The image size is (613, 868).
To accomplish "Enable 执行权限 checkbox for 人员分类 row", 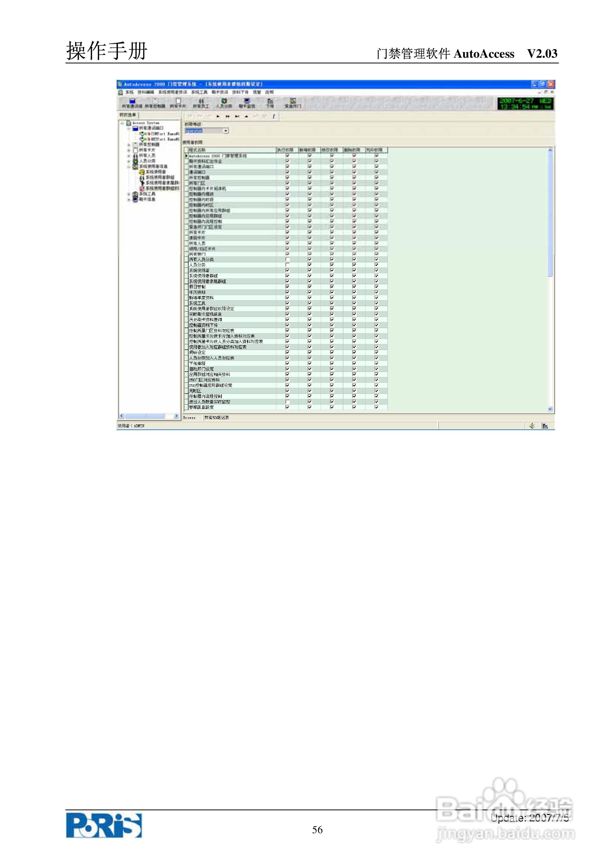I will pyautogui.click(x=288, y=265).
